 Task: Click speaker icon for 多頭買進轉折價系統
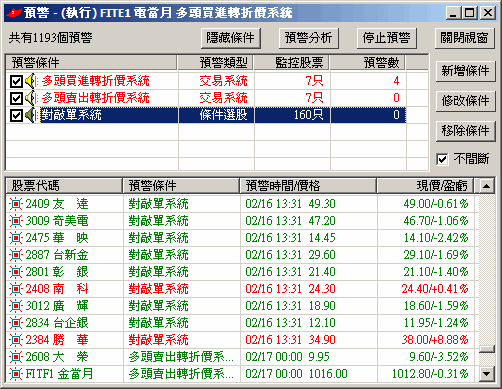pyautogui.click(x=31, y=81)
